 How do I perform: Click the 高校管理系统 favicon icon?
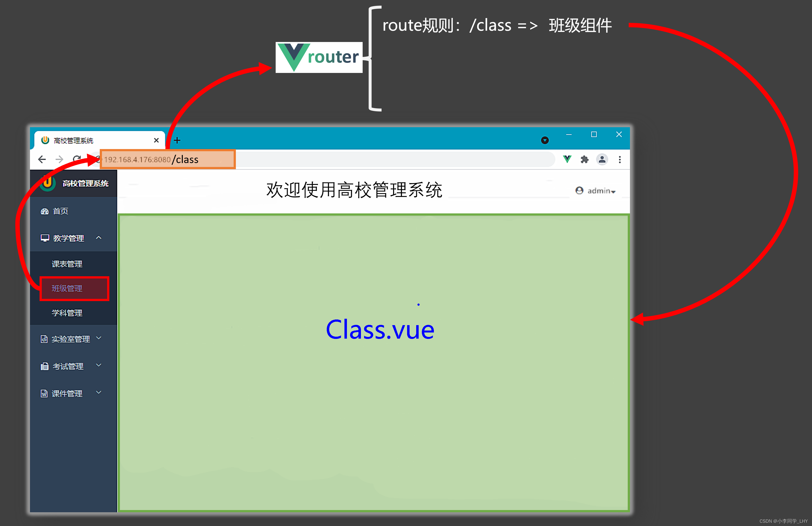tap(48, 140)
